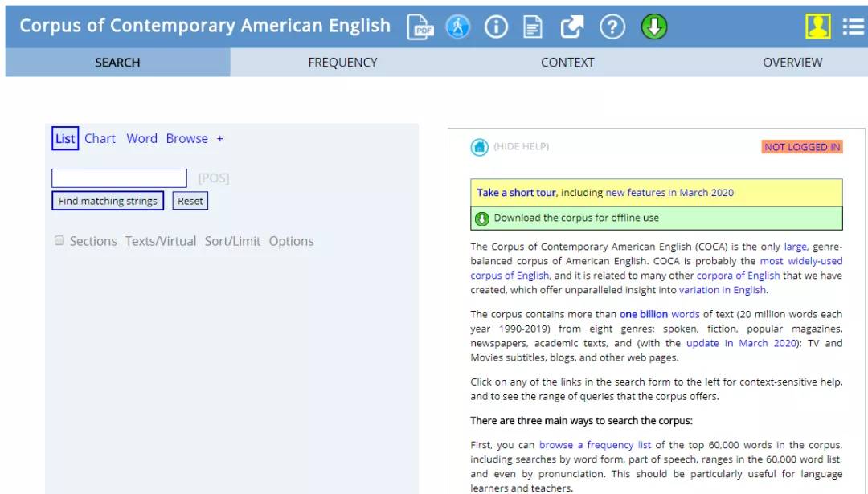
Task: Select the List search mode
Action: [65, 138]
